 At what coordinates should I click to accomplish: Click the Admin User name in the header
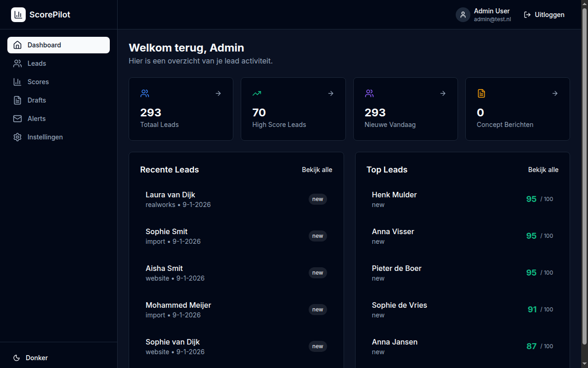(492, 11)
